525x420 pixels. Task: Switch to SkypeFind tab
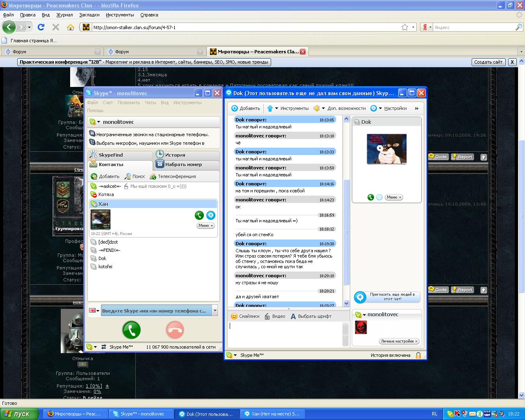[120, 155]
